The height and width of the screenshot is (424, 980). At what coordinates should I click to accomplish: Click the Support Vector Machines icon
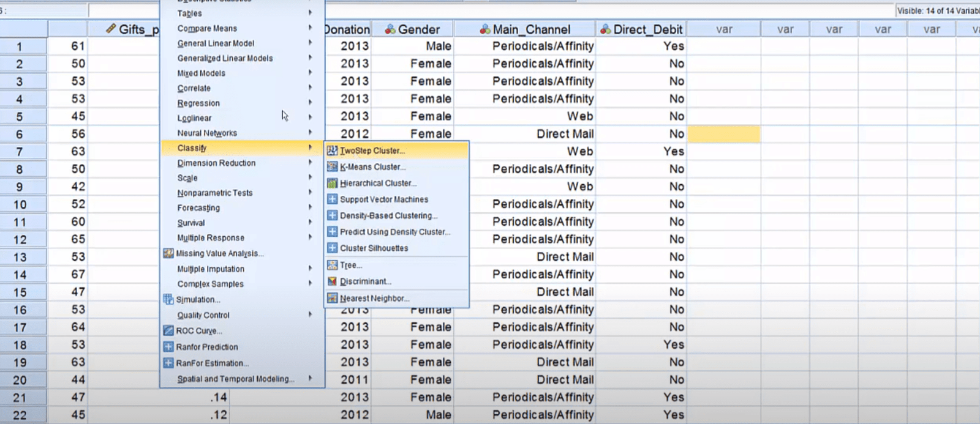coord(332,199)
